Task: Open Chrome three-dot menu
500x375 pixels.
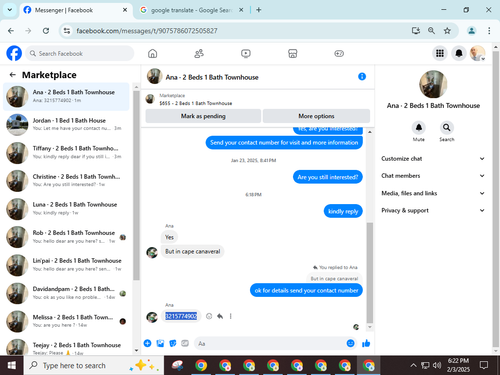Action: [x=489, y=31]
